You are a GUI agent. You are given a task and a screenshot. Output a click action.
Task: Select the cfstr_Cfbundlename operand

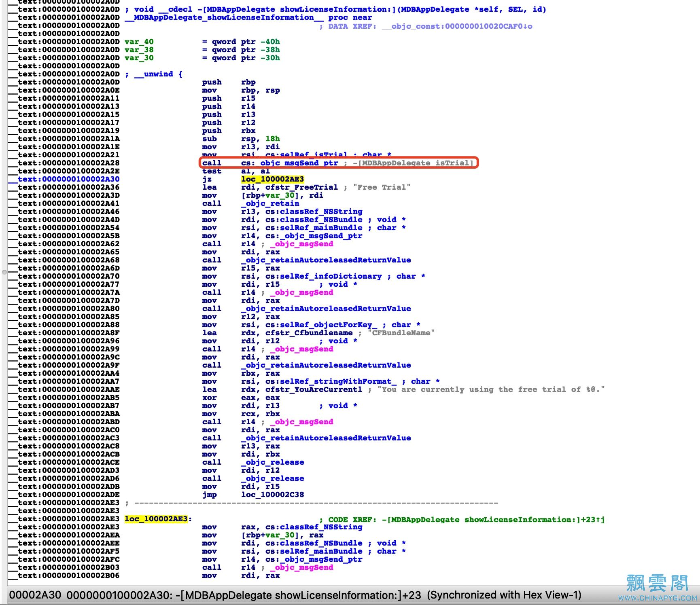click(x=309, y=333)
